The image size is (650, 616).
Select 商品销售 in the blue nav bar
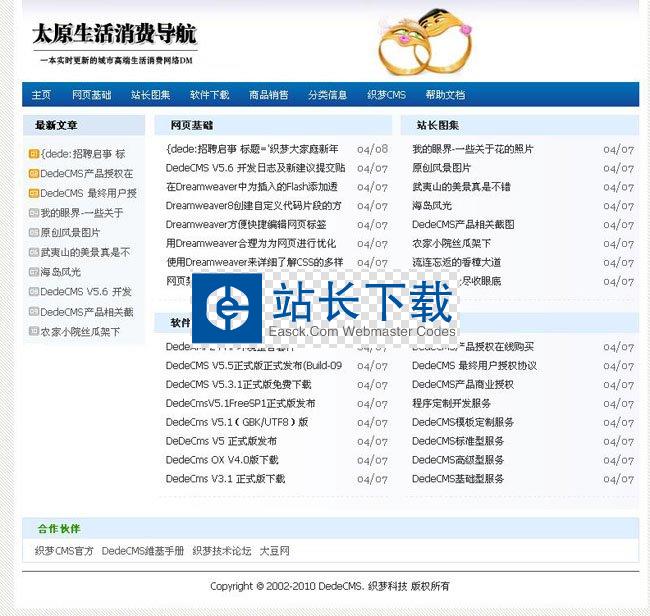click(268, 95)
